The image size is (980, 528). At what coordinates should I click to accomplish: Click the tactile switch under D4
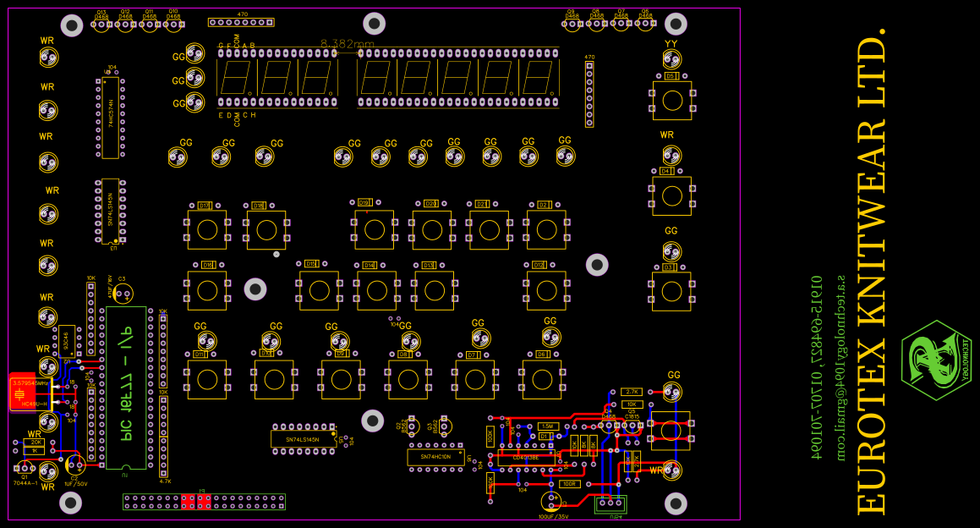[x=672, y=195]
